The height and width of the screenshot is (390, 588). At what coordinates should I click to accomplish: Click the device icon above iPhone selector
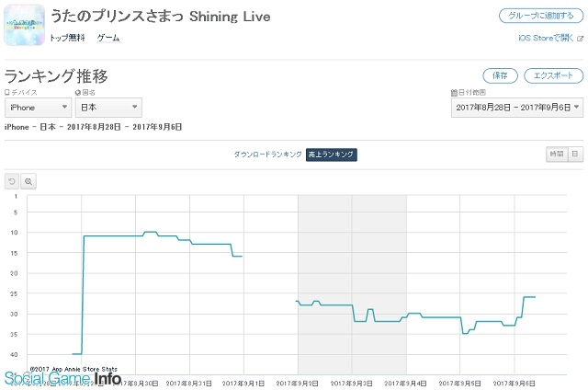coord(7,92)
